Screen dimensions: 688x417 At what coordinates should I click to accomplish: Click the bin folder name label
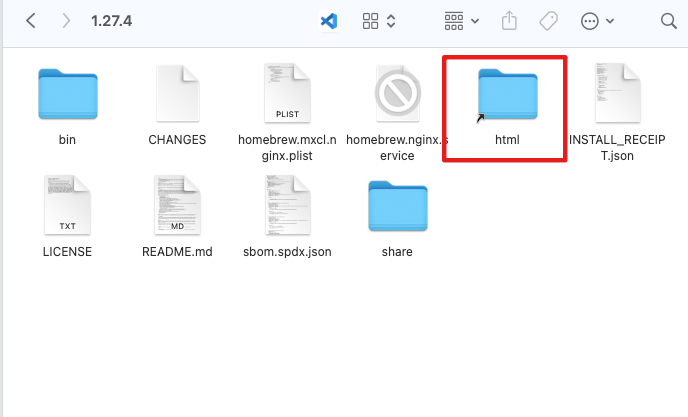tap(68, 140)
